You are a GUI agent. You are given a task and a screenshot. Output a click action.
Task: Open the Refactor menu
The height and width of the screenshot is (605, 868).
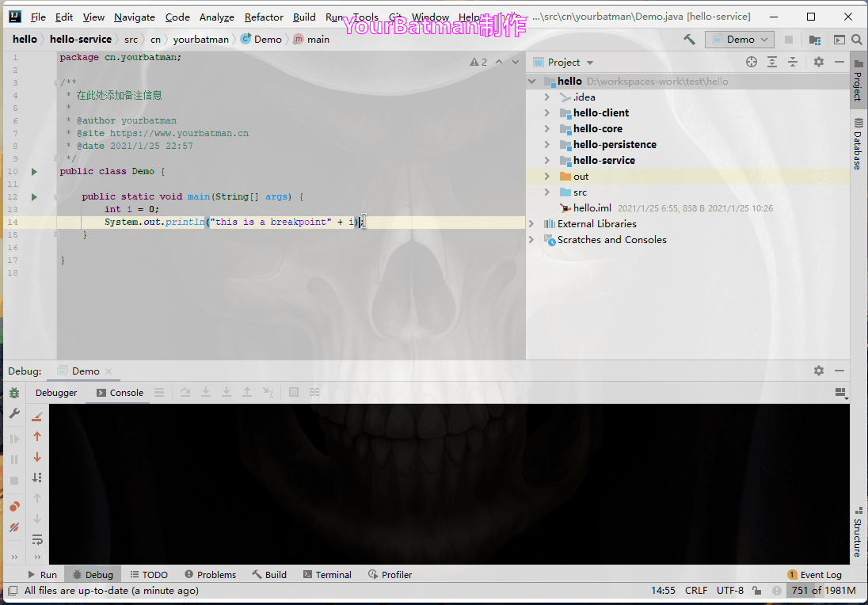264,17
